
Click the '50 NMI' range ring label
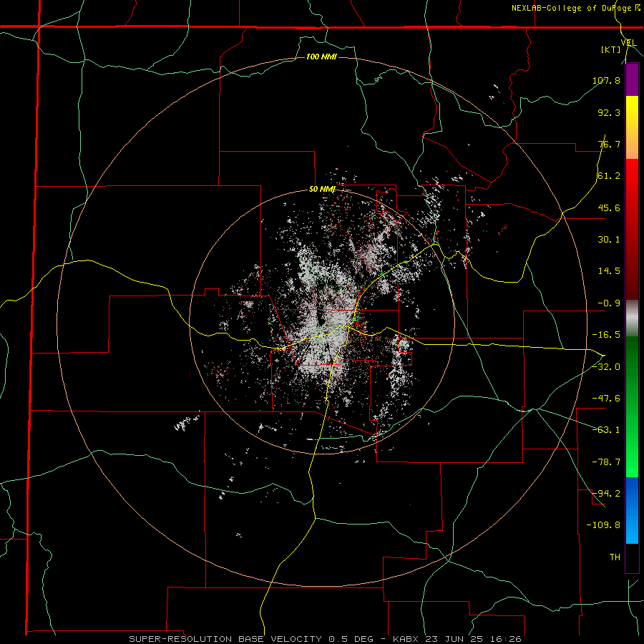point(323,190)
